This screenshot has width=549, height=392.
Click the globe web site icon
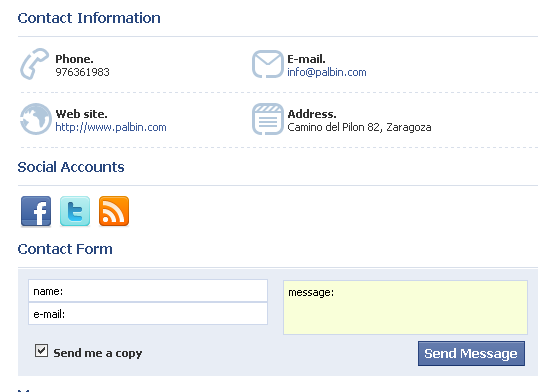pos(36,119)
